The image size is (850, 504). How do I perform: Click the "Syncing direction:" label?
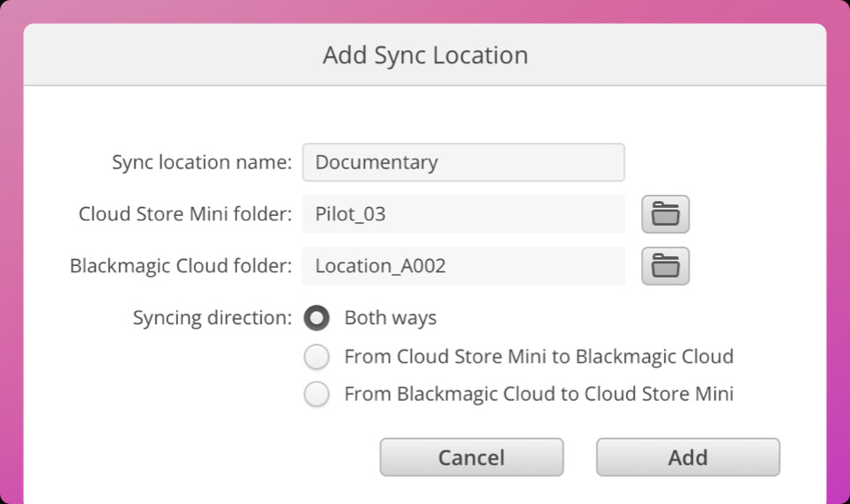point(212,318)
